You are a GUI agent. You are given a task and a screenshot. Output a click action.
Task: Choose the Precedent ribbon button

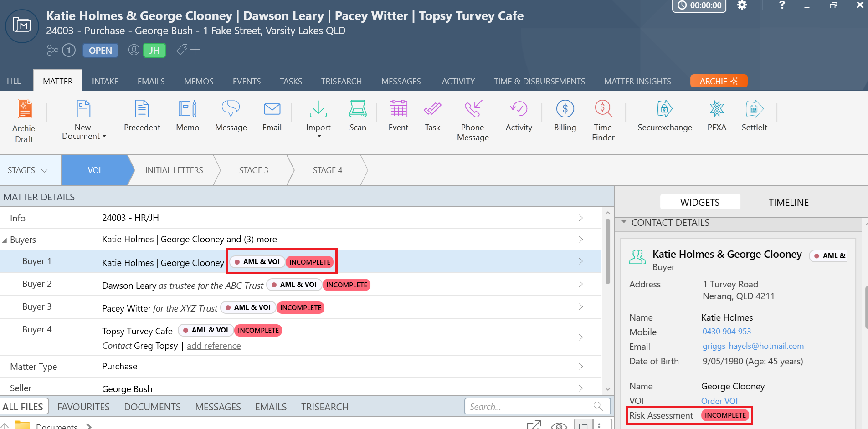[142, 116]
